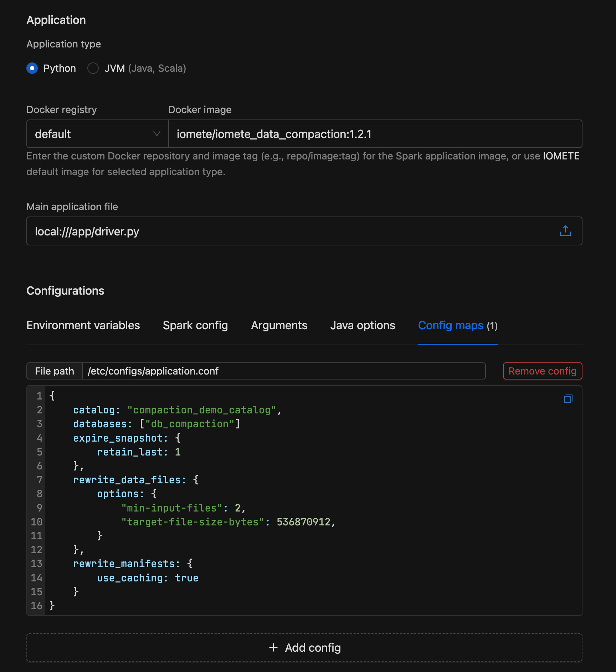Edit the File path input field

(284, 371)
